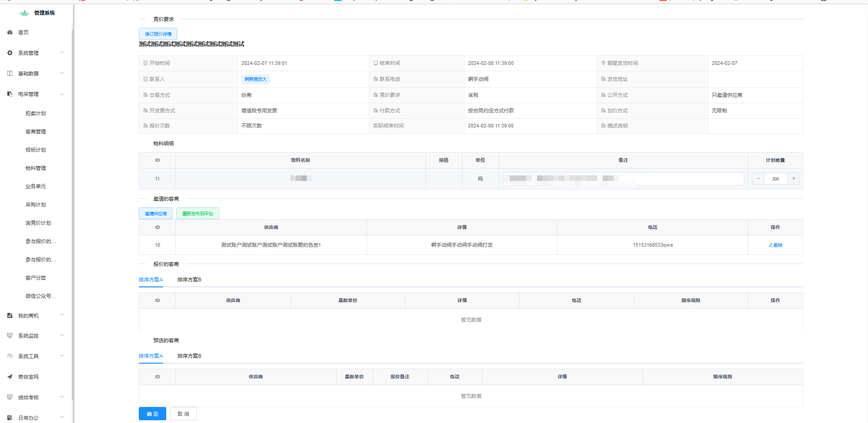Click the icon before 描述说明 label
This screenshot has width=868, height=423.
603,126
